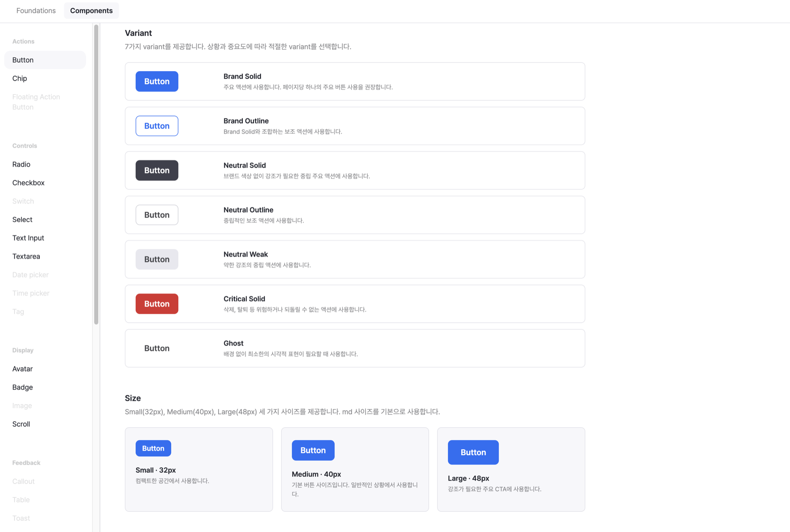
Task: Open the Toast sidebar item
Action: coord(45,518)
